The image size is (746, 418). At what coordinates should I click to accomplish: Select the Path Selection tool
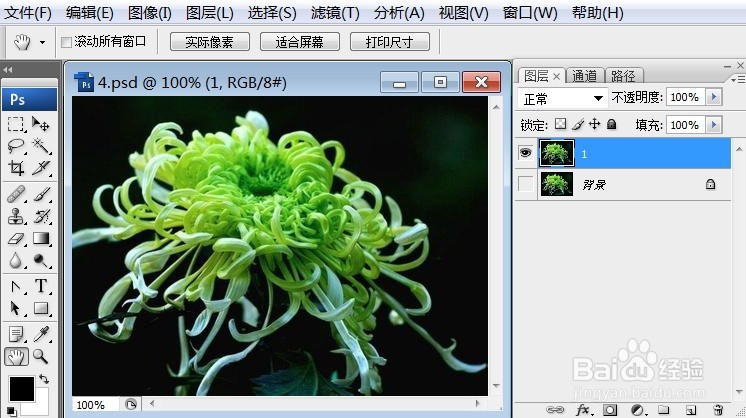coord(16,309)
